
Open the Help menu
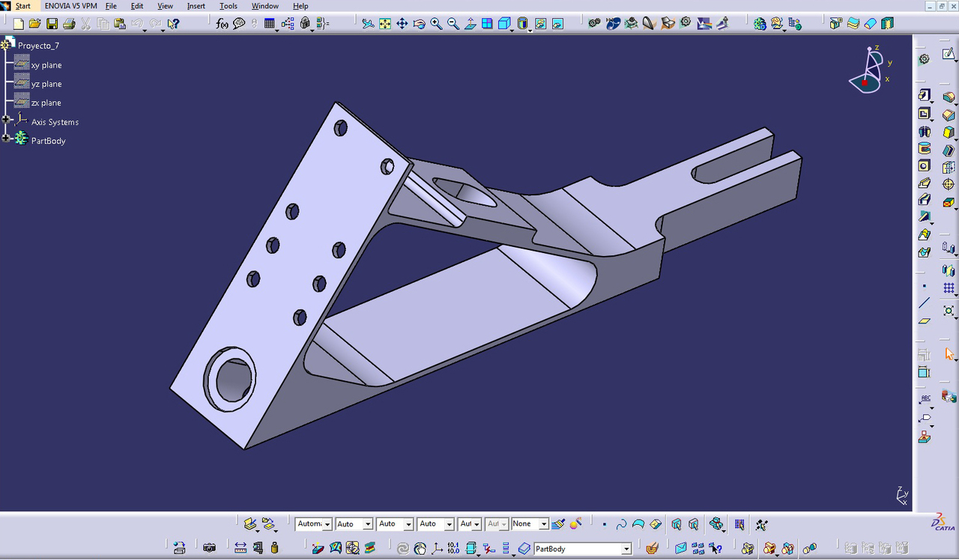coord(300,6)
